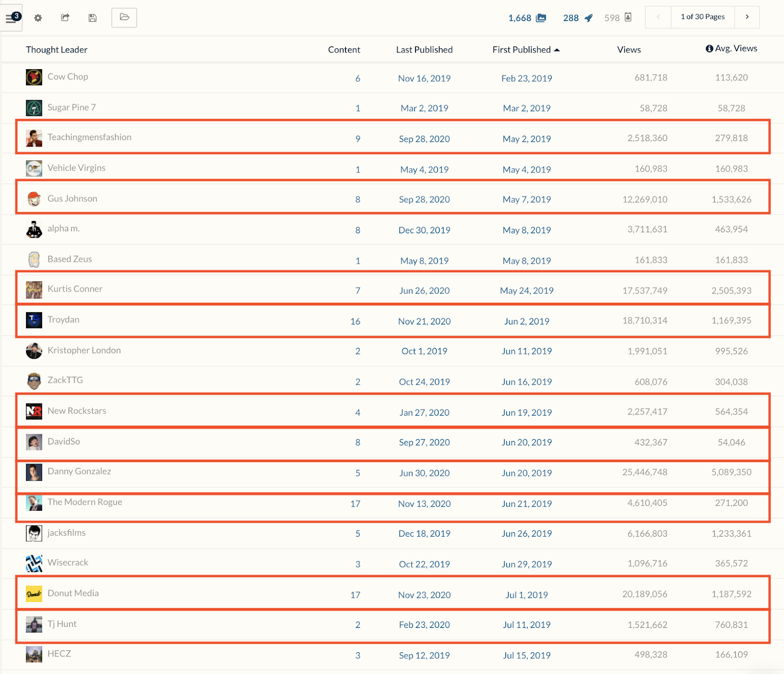
Task: Open Troydan content count 16
Action: (x=355, y=321)
